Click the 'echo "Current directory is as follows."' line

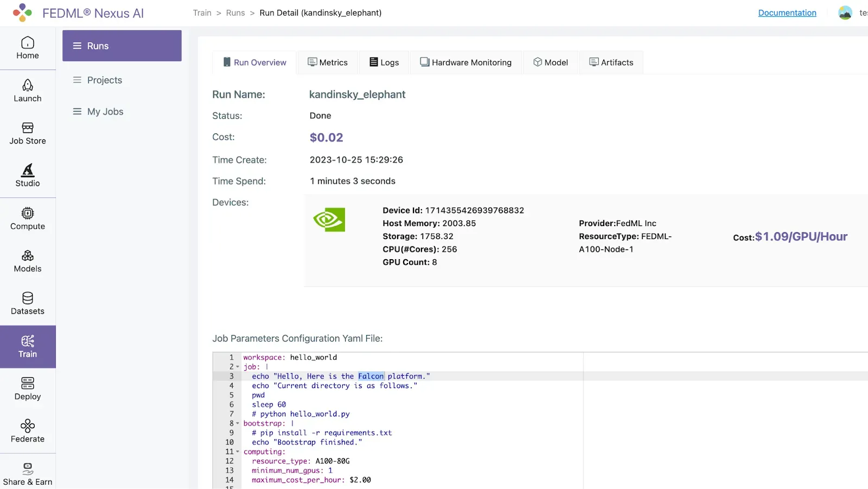[335, 386]
